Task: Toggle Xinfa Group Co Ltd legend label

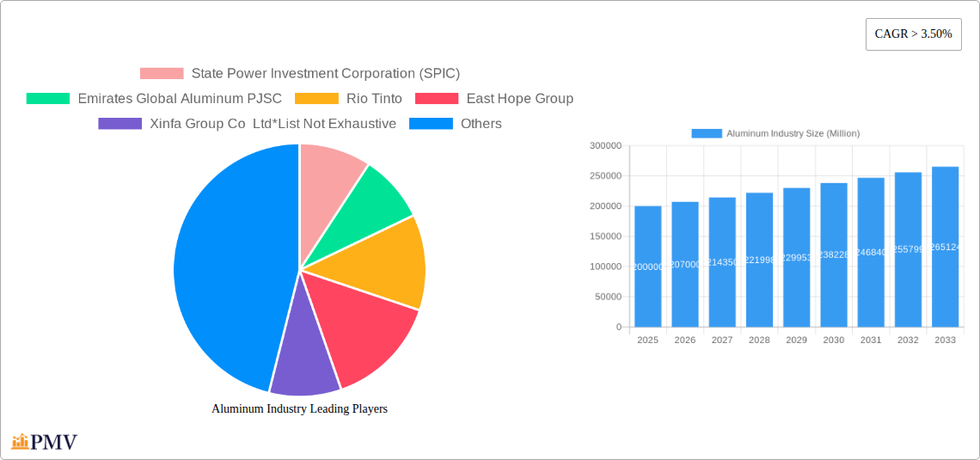Action: pos(273,124)
